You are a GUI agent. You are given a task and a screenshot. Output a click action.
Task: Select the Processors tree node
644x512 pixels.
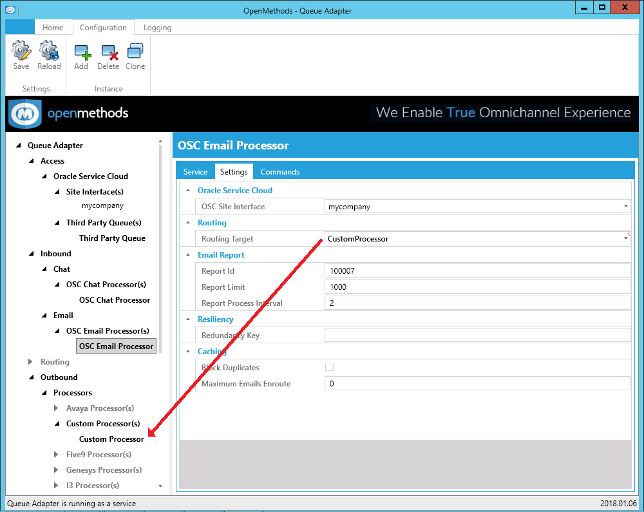73,393
